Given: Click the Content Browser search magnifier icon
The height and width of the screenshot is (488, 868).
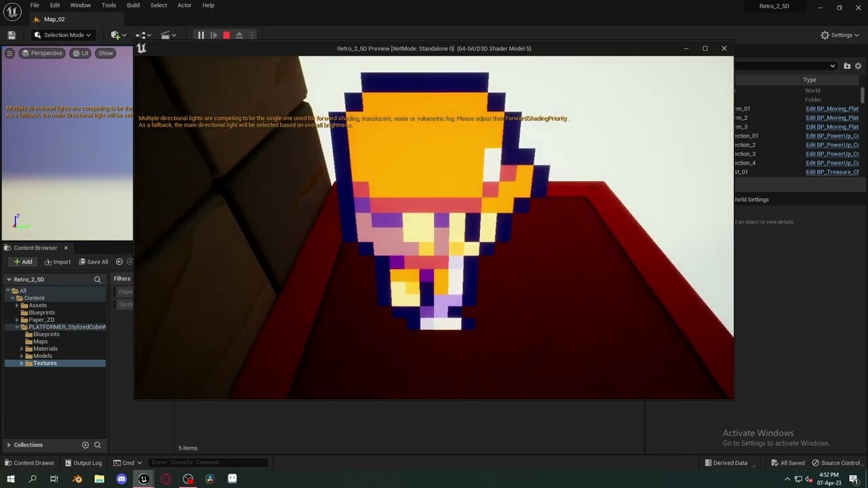Looking at the screenshot, I should (x=97, y=279).
